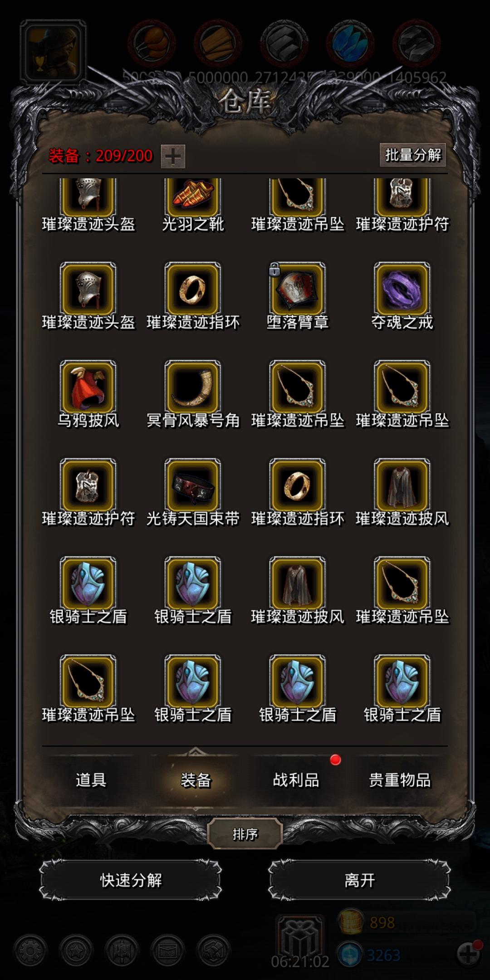
Task: Open the hooded character portrait
Action: (x=53, y=52)
